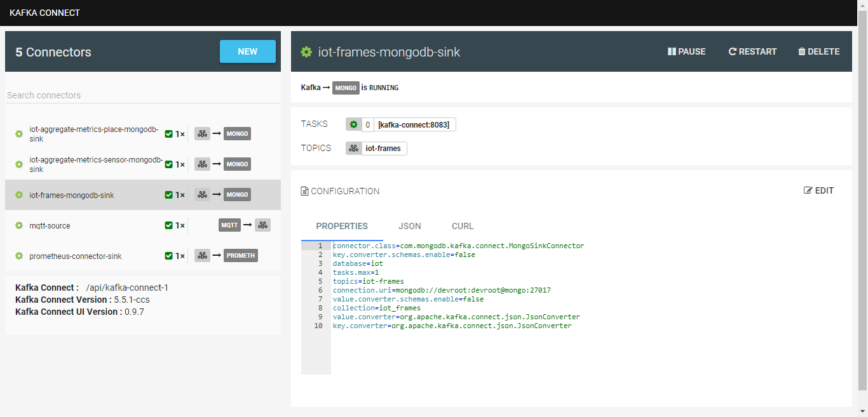Edit the connector configuration
868x417 pixels.
[819, 190]
